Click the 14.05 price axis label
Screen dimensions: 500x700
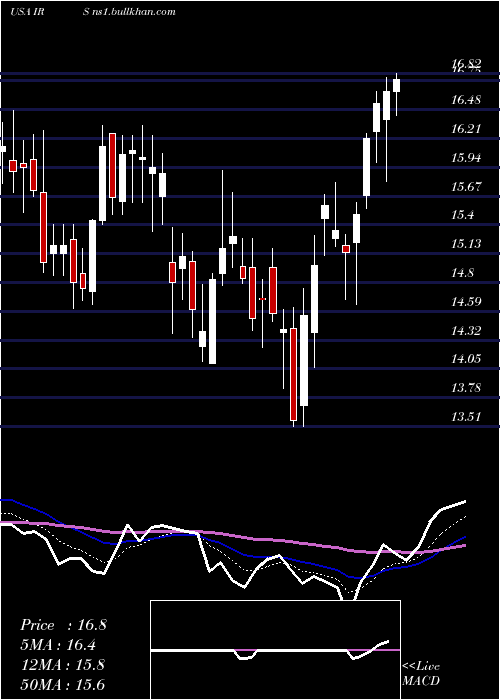click(466, 359)
